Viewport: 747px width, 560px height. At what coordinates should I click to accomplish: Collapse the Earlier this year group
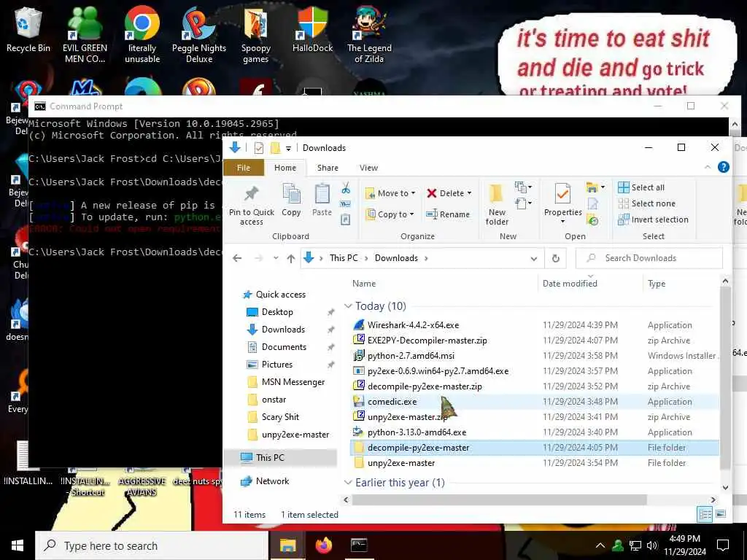pos(348,483)
